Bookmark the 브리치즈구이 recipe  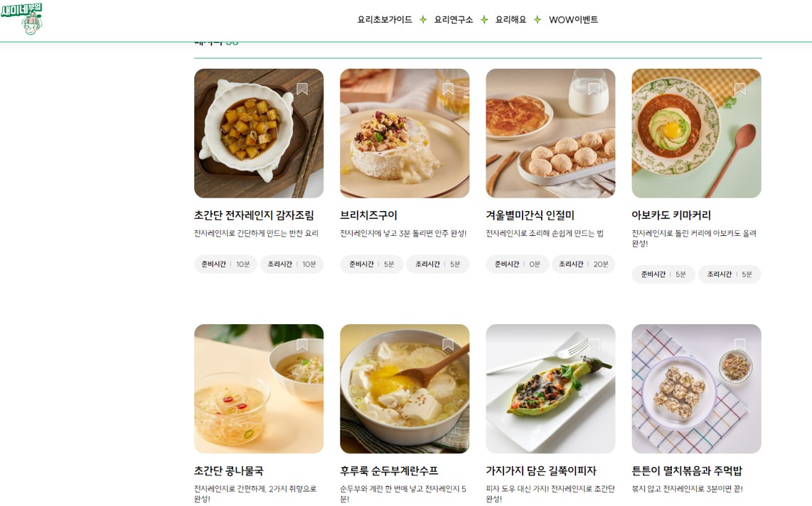(x=448, y=89)
